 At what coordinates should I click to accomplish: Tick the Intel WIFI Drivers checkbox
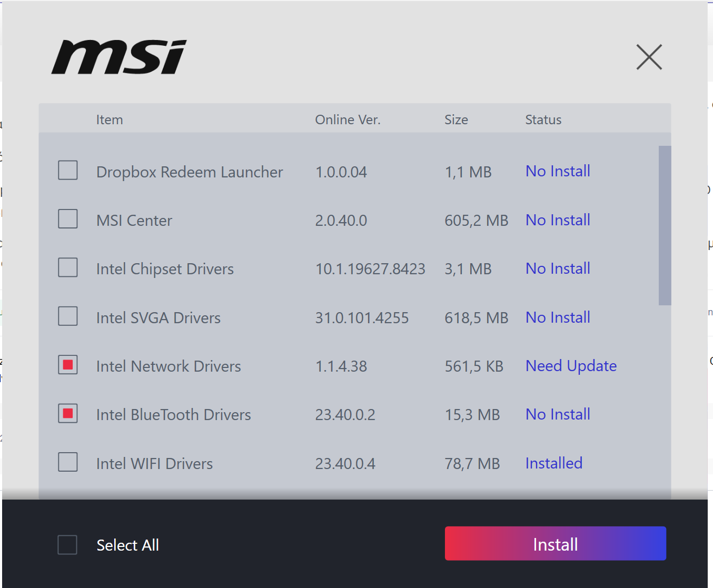tap(68, 462)
